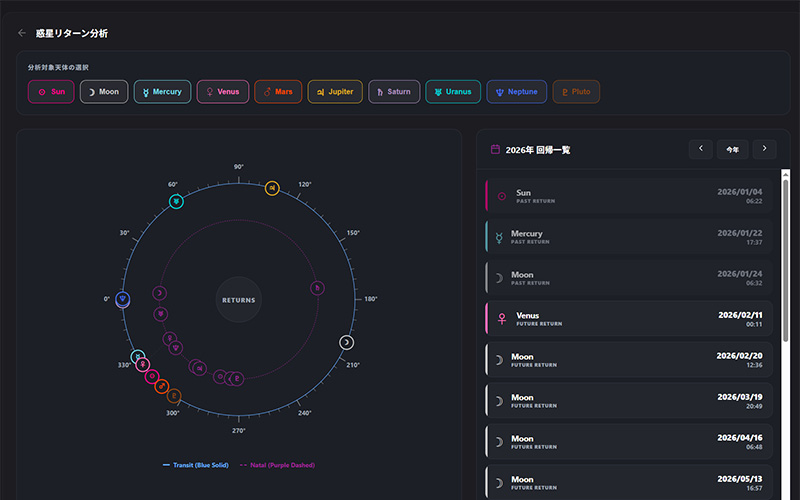Click the back arrow icon
The image size is (800, 500).
click(22, 33)
